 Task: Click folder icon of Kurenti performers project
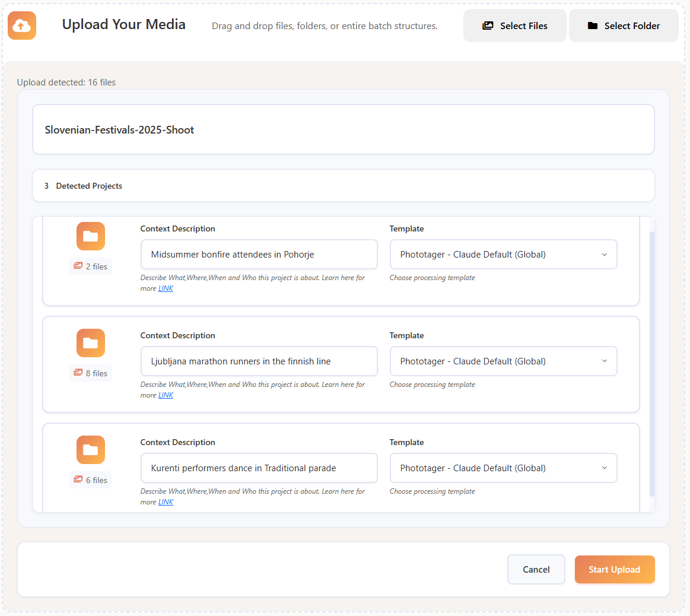[x=91, y=450]
